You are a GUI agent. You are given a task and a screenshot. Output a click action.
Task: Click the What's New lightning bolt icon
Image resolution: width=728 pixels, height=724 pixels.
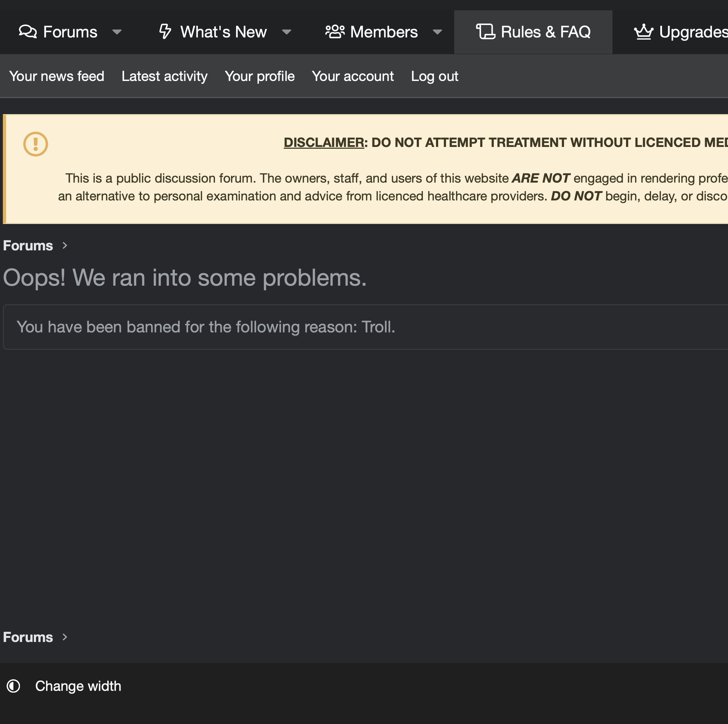click(165, 32)
